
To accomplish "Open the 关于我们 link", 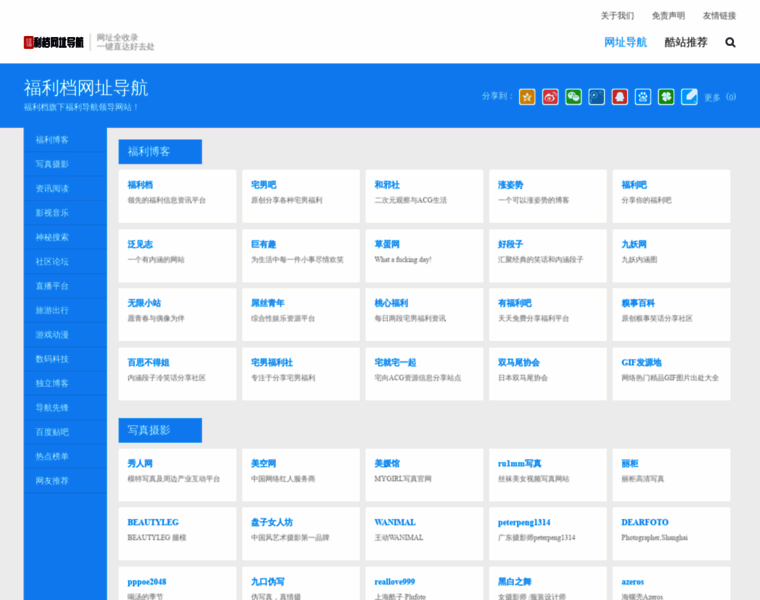I will (617, 16).
